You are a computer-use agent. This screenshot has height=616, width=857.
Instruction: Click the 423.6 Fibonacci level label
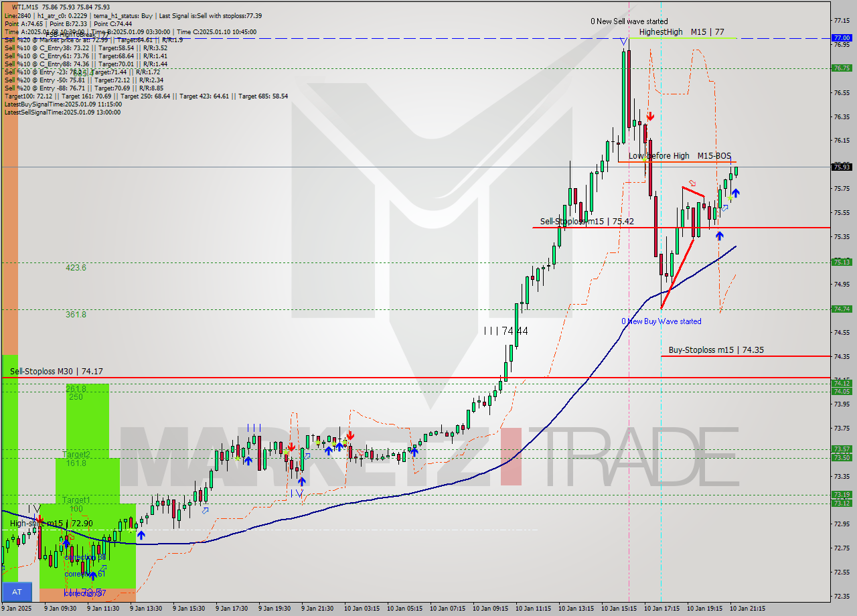[76, 267]
